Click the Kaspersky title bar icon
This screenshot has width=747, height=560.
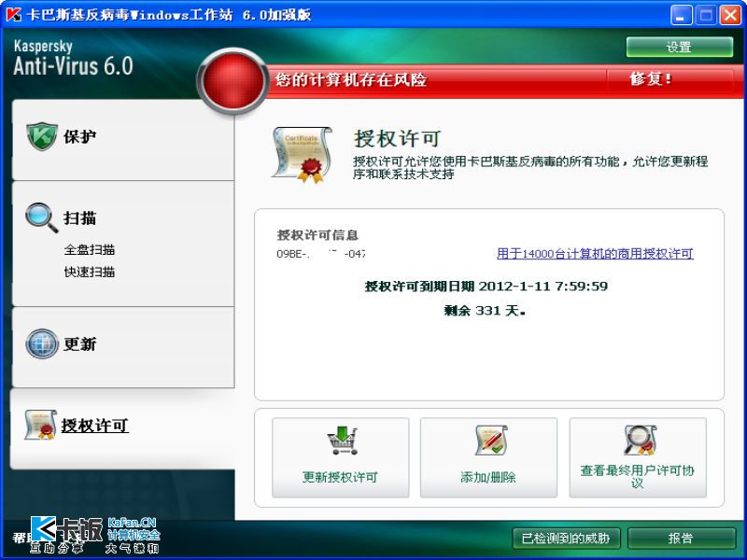[13, 14]
